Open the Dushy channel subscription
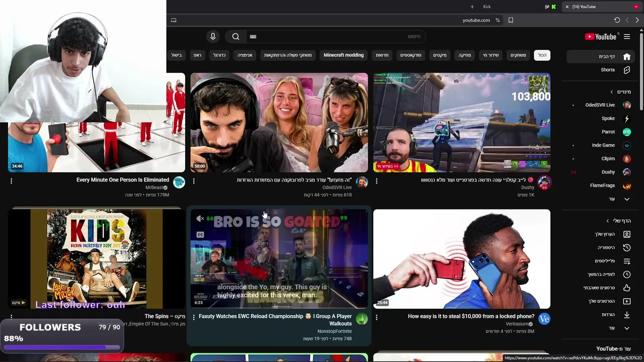The image size is (644, 362). [600, 172]
